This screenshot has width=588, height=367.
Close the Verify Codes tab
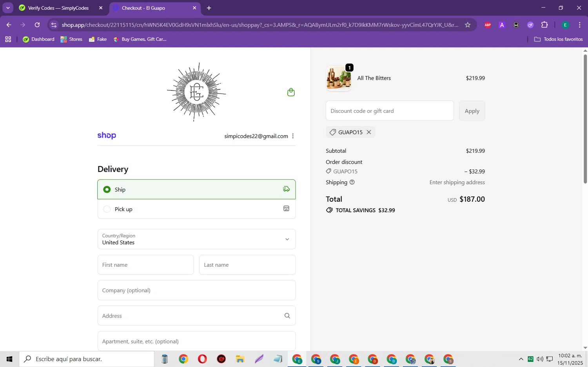click(101, 8)
